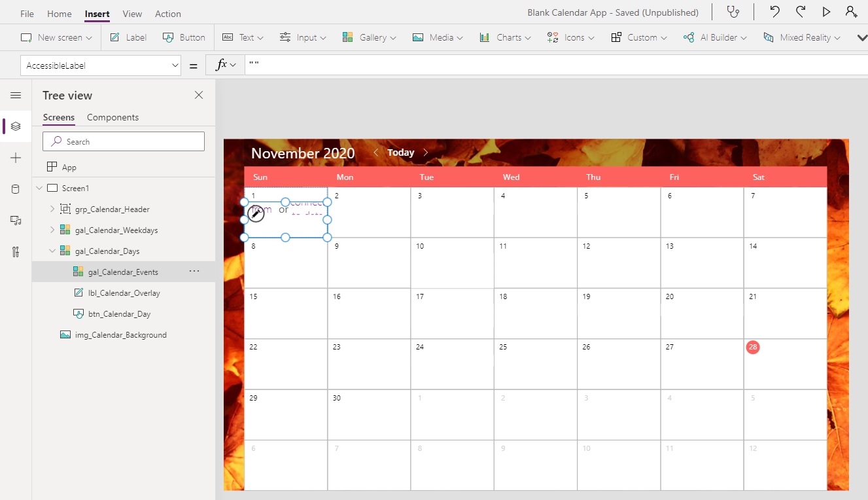
Task: Select the Tree view layers icon
Action: pyautogui.click(x=14, y=126)
